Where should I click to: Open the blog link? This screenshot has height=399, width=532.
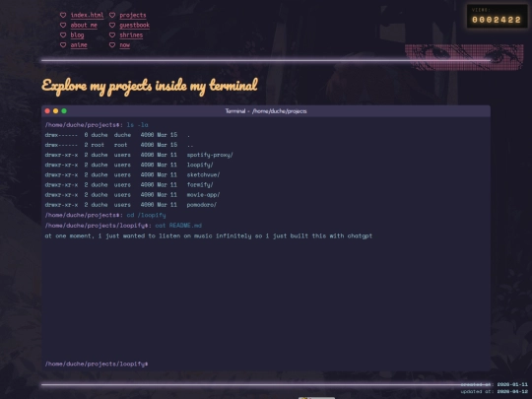click(77, 34)
